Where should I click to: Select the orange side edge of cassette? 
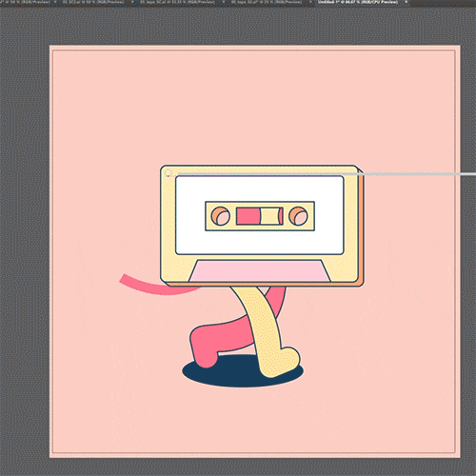click(361, 228)
